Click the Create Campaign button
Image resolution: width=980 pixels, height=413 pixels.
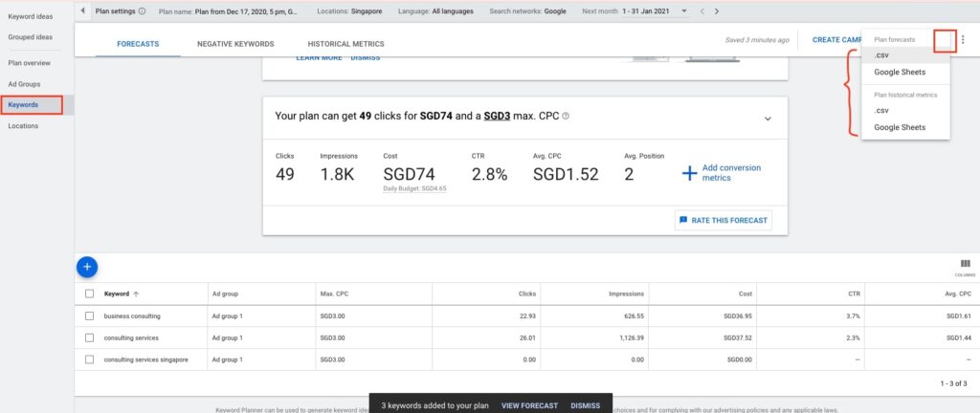pos(836,39)
